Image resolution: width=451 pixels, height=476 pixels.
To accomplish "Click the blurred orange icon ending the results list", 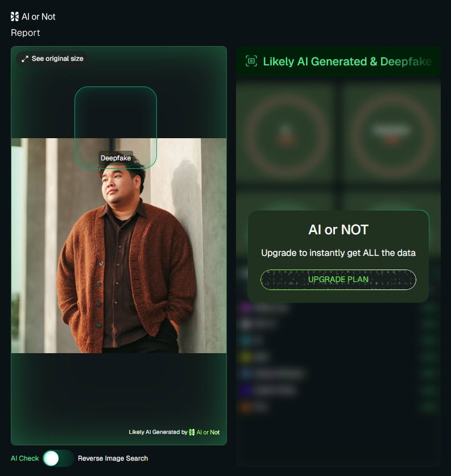I will (x=245, y=406).
